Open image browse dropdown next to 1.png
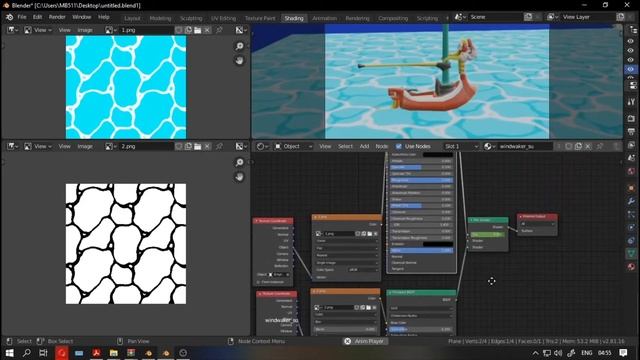The width and height of the screenshot is (640, 360). (110, 30)
